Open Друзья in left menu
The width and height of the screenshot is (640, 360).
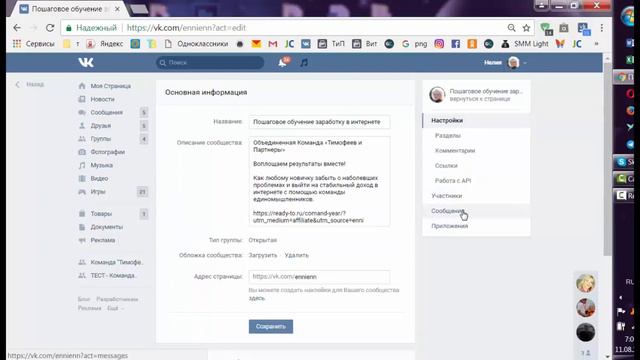coord(101,126)
